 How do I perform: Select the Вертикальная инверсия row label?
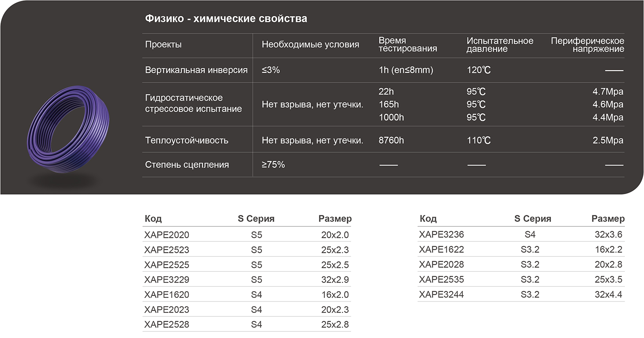[x=196, y=70]
